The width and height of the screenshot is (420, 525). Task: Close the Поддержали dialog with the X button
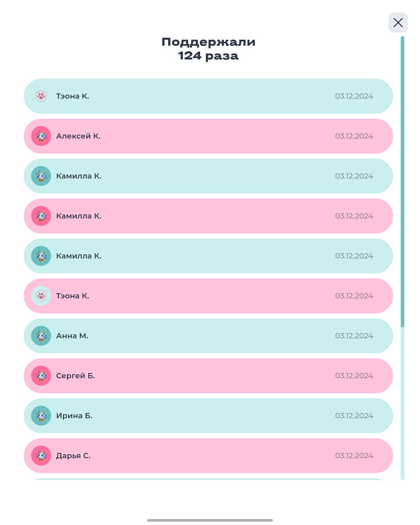(x=398, y=22)
